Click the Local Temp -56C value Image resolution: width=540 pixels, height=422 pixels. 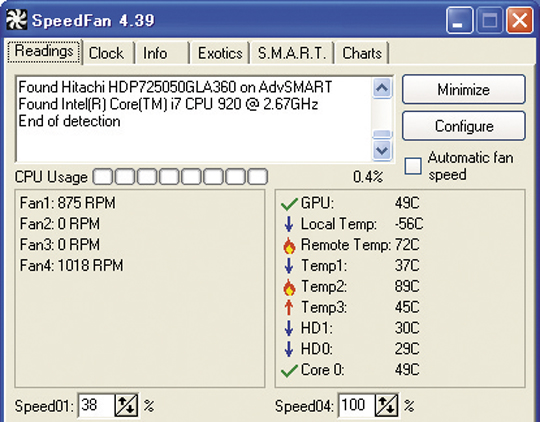(409, 224)
